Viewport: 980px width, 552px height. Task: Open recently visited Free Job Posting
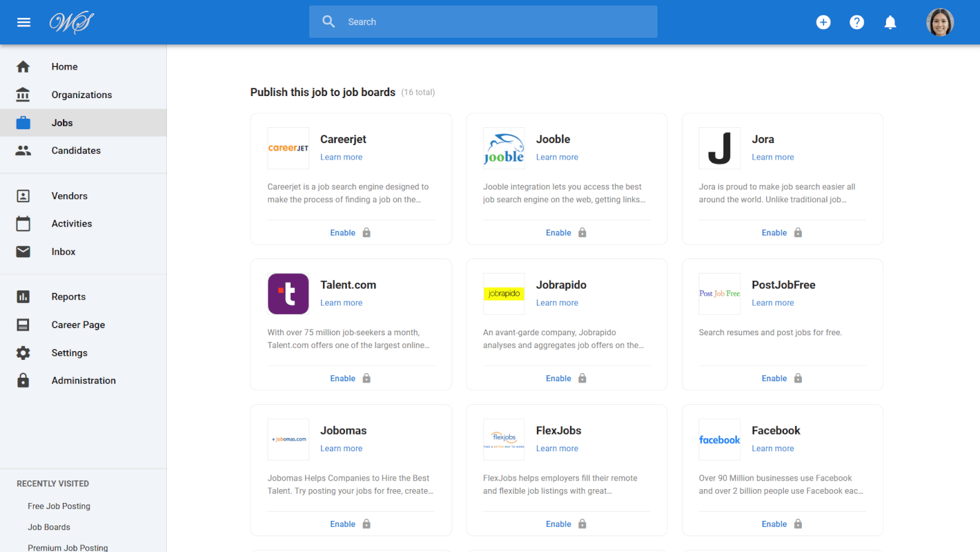click(59, 506)
